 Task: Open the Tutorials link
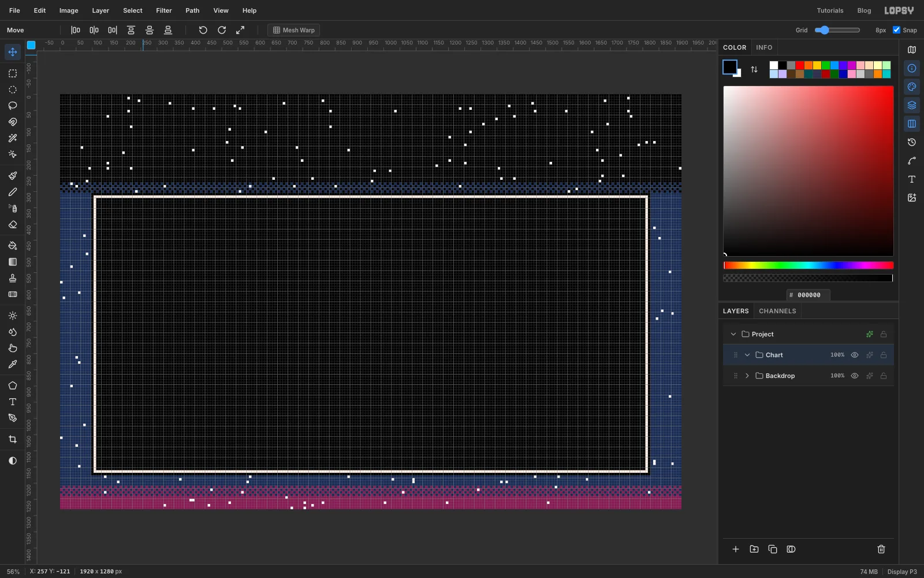coord(830,10)
